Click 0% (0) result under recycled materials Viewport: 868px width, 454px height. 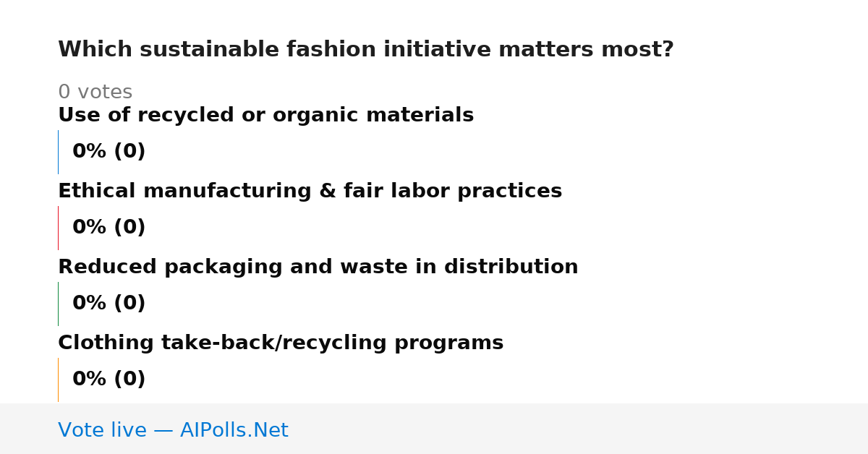click(x=109, y=152)
